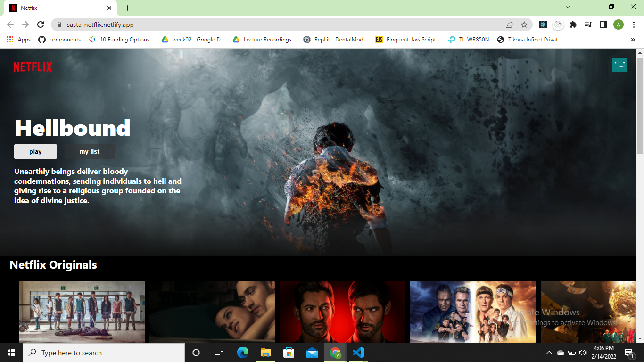The height and width of the screenshot is (362, 644).
Task: Open the components GitHub bookmark
Action: tap(59, 40)
